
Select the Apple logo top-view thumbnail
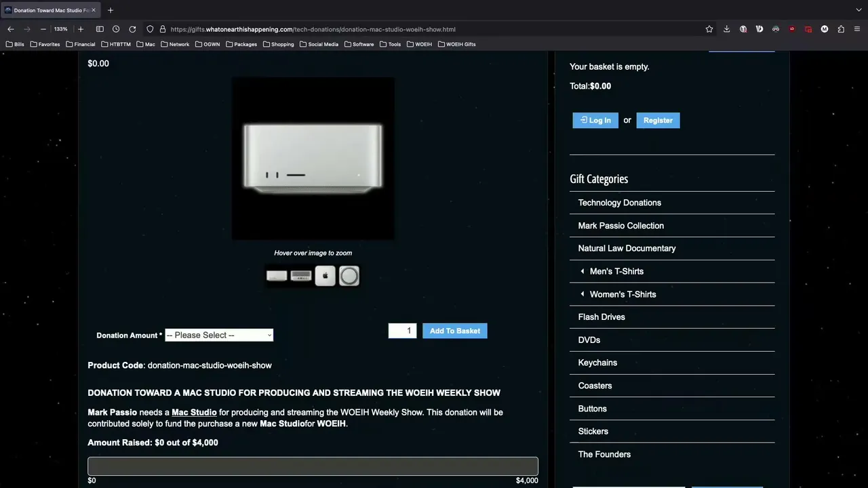325,276
